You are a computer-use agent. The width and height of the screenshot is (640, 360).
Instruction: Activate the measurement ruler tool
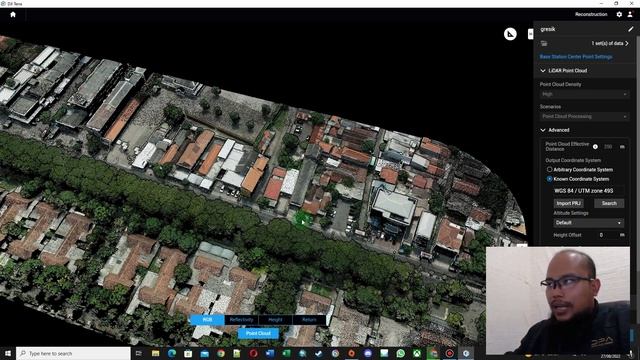coord(510,34)
